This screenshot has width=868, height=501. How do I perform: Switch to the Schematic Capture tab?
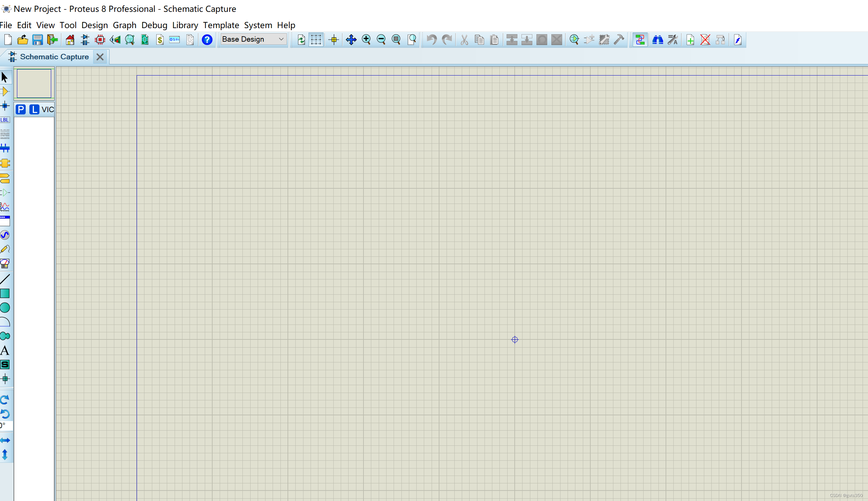tap(54, 57)
